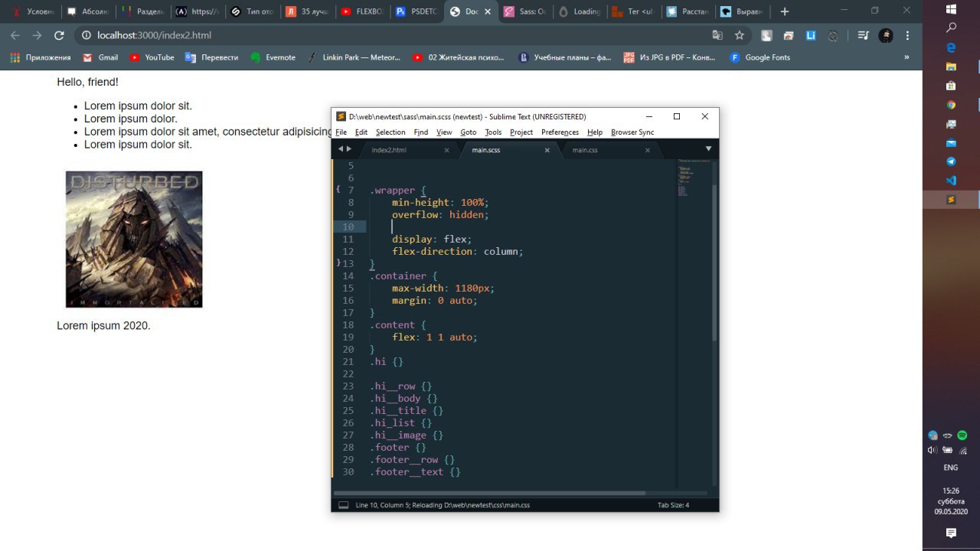Open Chrome's three-dot menu
Image resolution: width=980 pixels, height=551 pixels.
click(908, 35)
